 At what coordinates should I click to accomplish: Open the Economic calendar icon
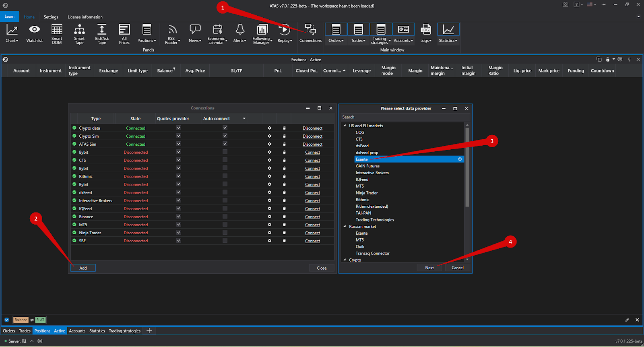(x=218, y=29)
